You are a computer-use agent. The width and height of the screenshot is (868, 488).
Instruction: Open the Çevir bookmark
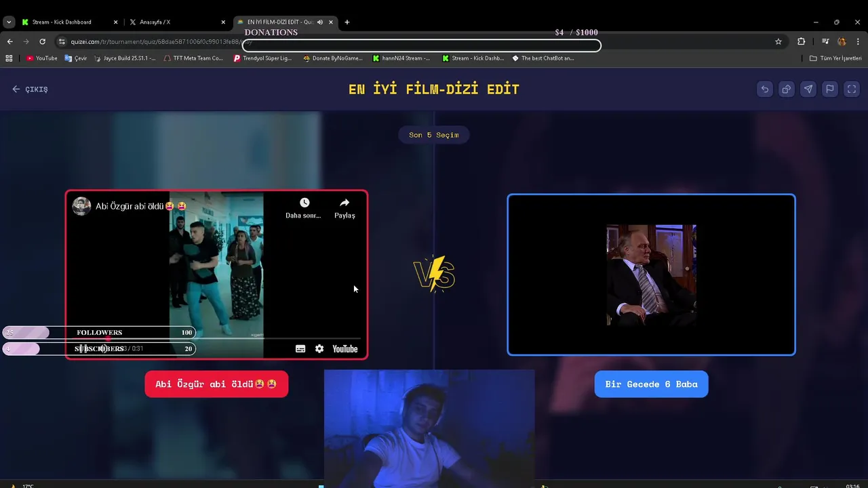pos(76,58)
